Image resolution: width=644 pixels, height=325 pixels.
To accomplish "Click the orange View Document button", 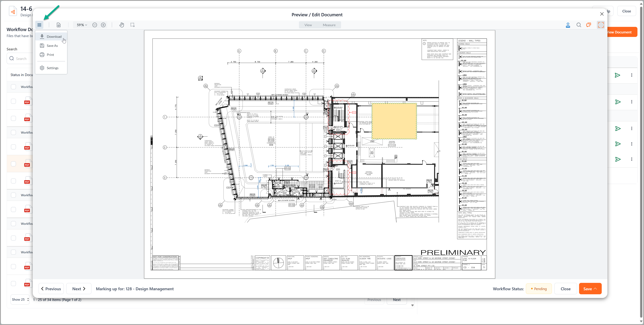I will click(x=622, y=32).
